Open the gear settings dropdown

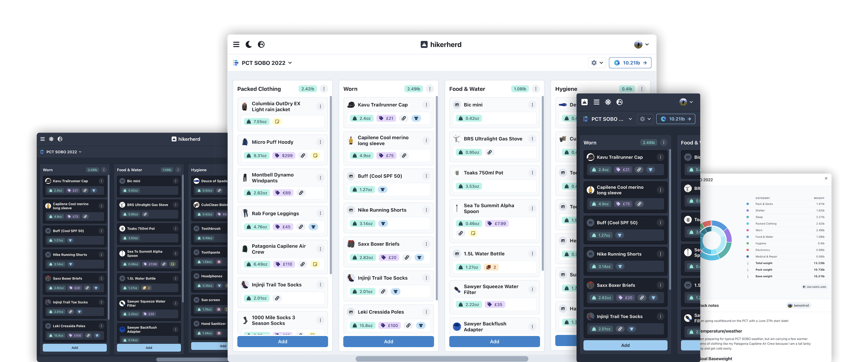[597, 63]
